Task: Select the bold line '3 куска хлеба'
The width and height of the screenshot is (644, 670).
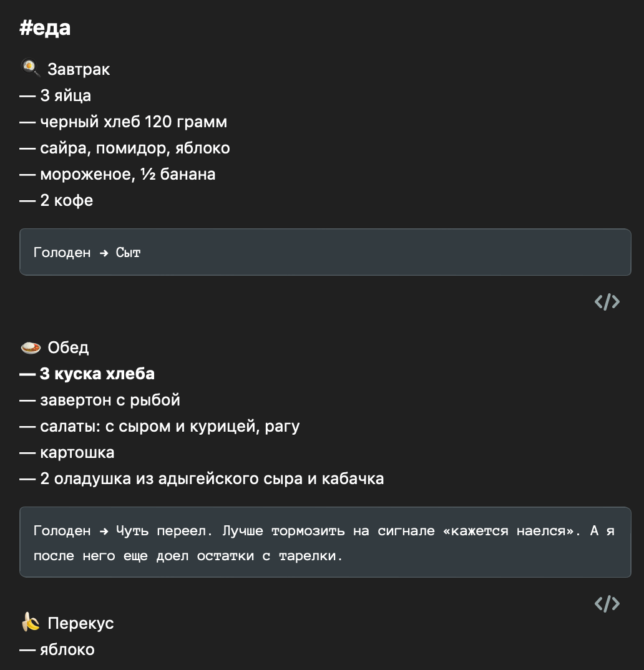Action: click(97, 374)
